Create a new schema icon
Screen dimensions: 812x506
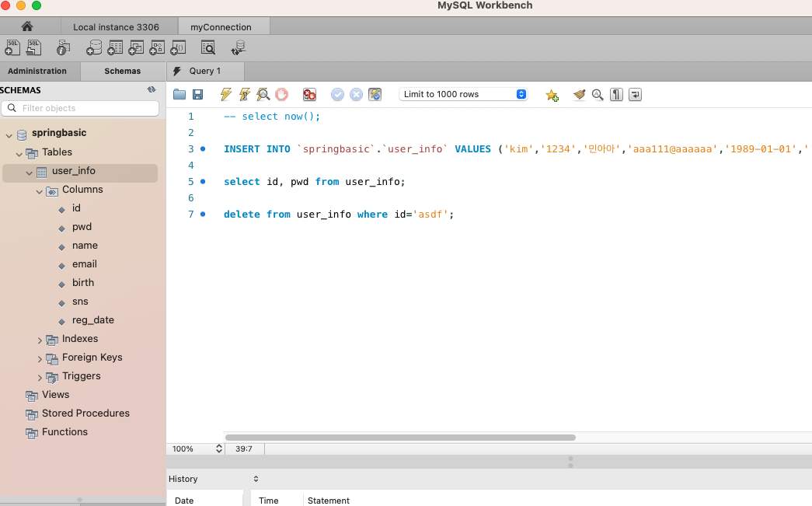94,47
